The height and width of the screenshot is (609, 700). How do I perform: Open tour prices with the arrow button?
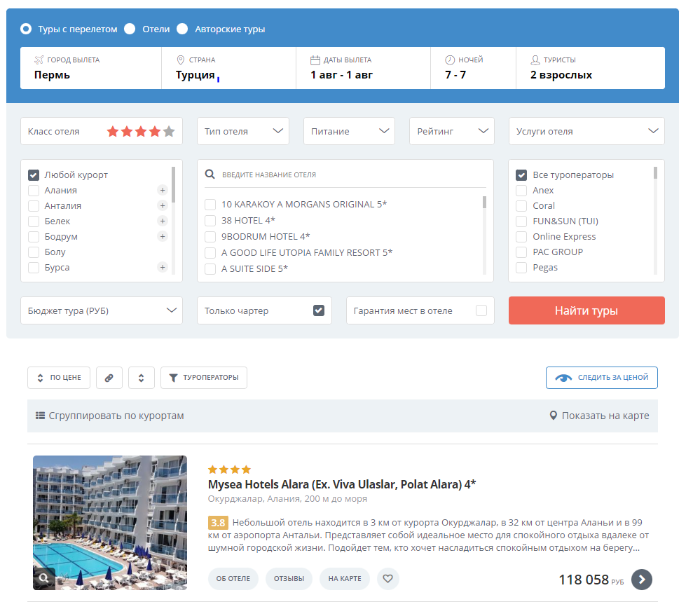(x=642, y=580)
